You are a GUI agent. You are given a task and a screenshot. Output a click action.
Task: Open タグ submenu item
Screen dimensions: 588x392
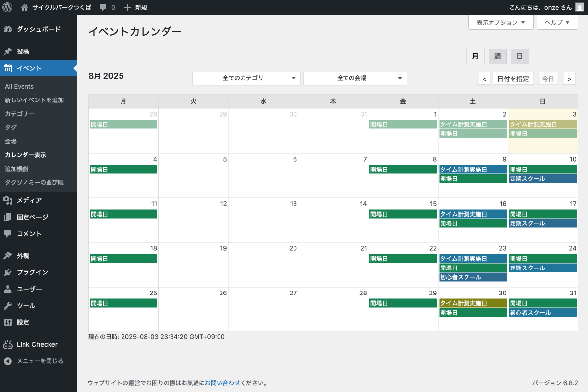click(x=11, y=127)
